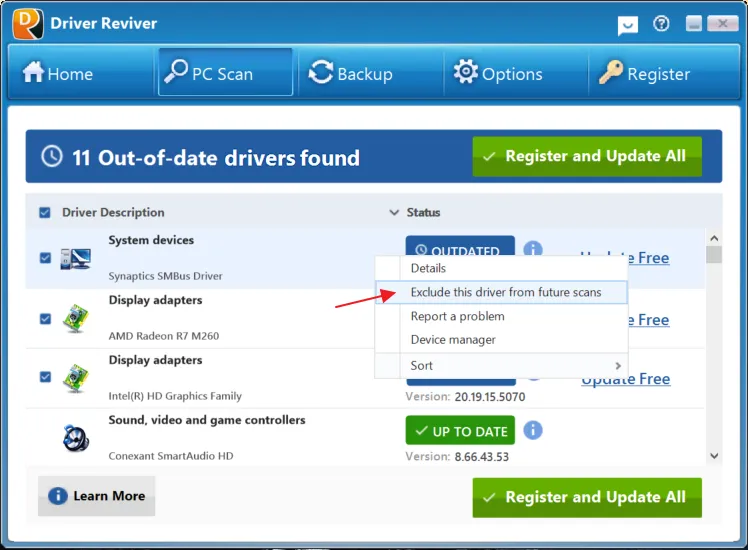Click the Update Free link for AMD Radeon
The width and height of the screenshot is (748, 550).
point(649,320)
